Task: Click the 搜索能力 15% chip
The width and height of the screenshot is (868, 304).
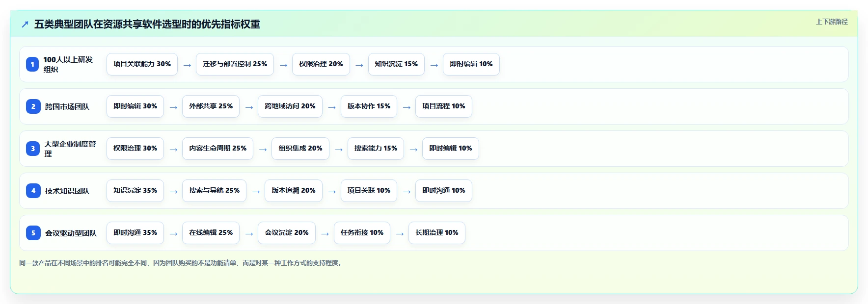Action: point(376,149)
